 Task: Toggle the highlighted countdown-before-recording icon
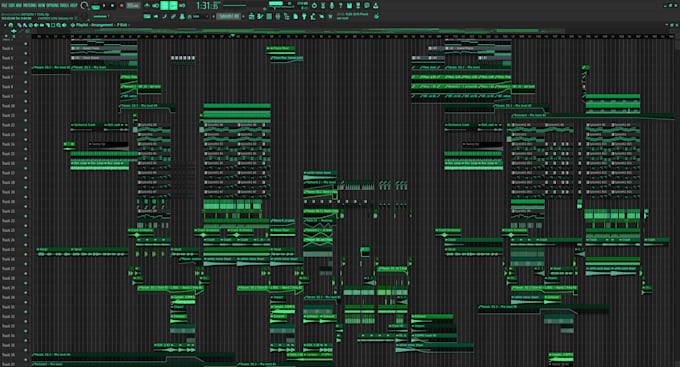164,5
